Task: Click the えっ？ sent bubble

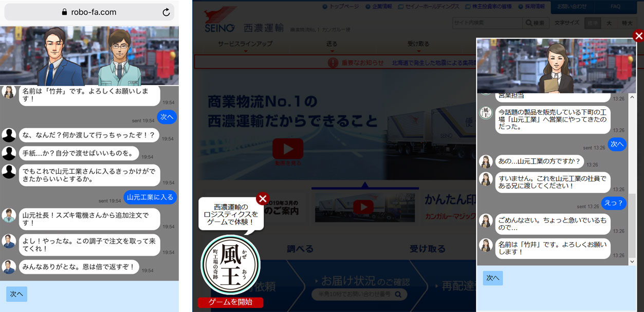Action: click(614, 203)
